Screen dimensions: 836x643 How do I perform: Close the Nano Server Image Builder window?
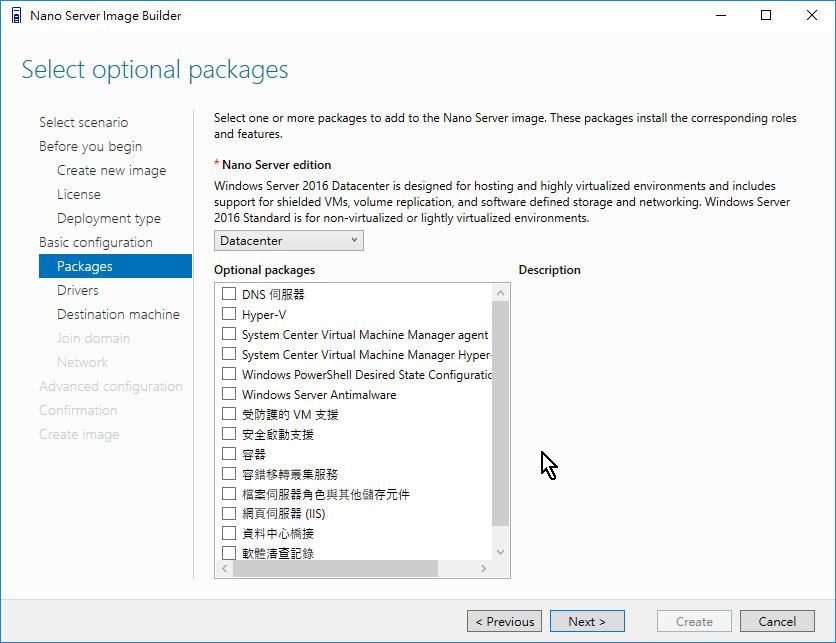tap(811, 15)
